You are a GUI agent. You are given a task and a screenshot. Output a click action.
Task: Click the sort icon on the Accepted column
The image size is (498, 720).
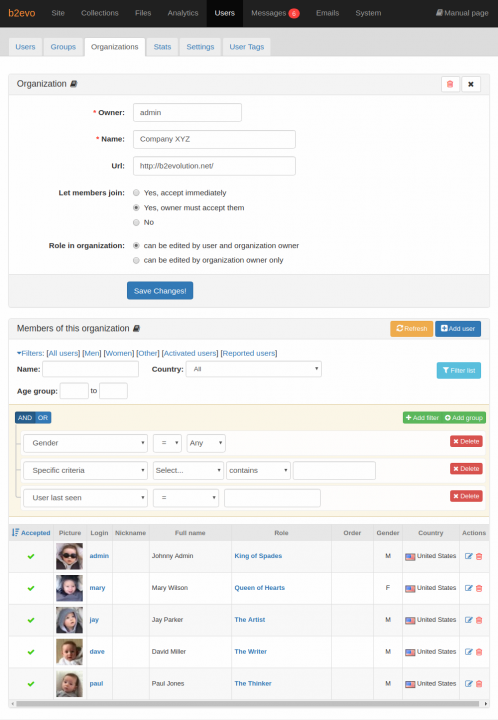coord(15,533)
